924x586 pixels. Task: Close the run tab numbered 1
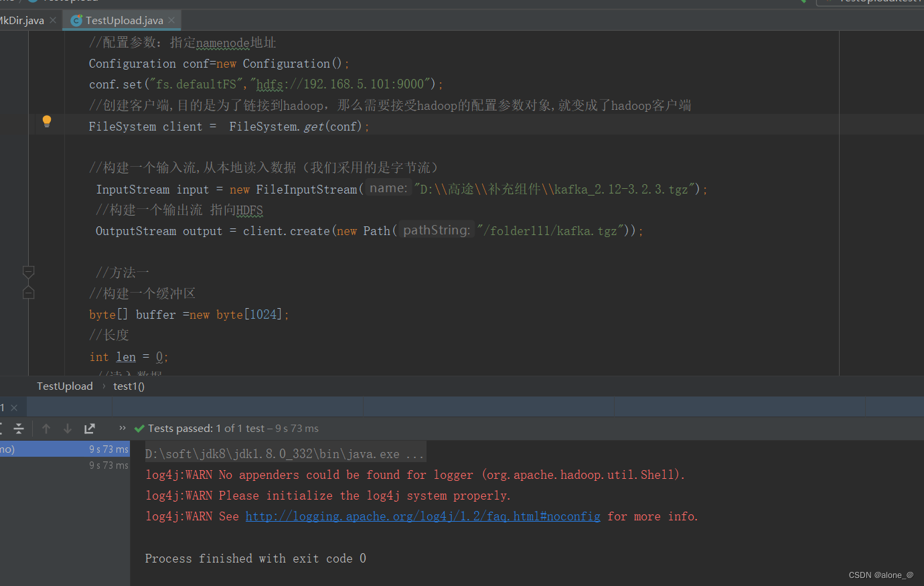pos(14,407)
